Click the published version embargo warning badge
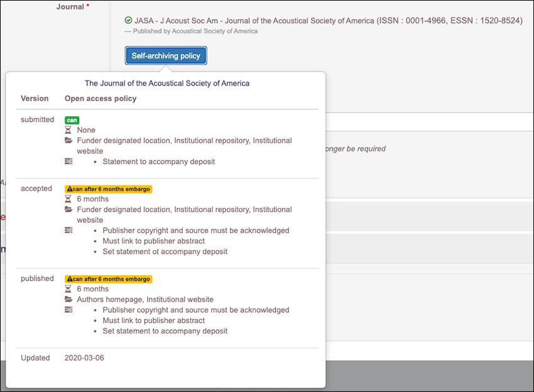The height and width of the screenshot is (392, 534). click(x=108, y=279)
